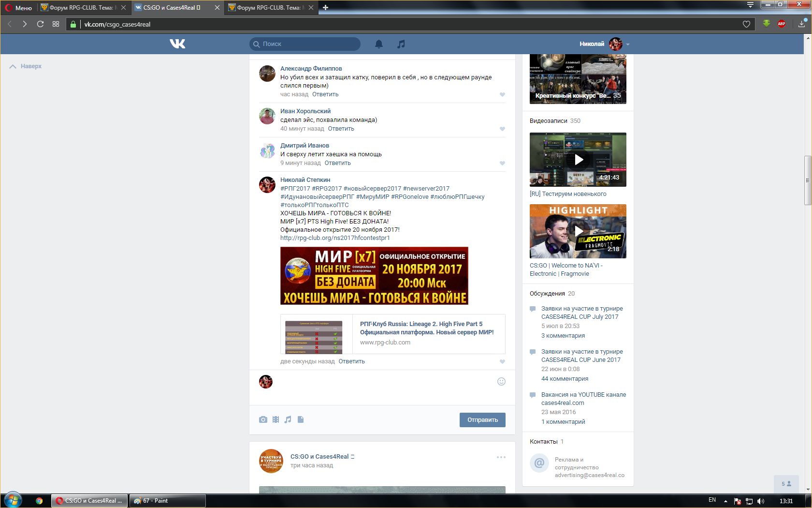Image resolution: width=812 pixels, height=508 pixels.
Task: Like Дмитрий Иванов's comment with heart
Action: (x=502, y=164)
